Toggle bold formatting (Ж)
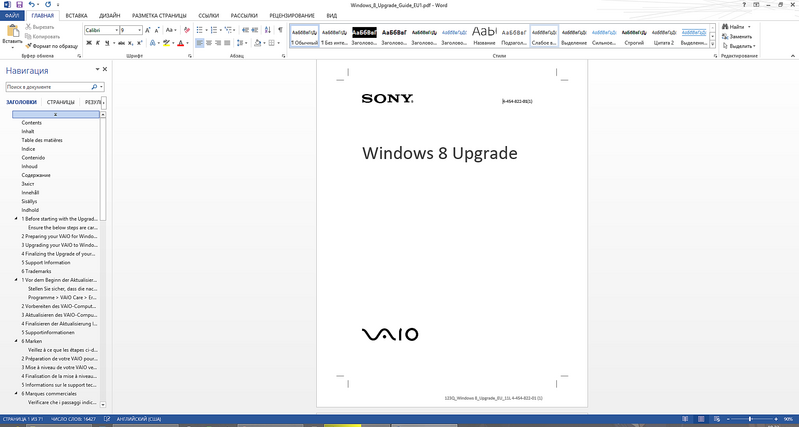Screen dimensions: 799x427 tap(88, 43)
